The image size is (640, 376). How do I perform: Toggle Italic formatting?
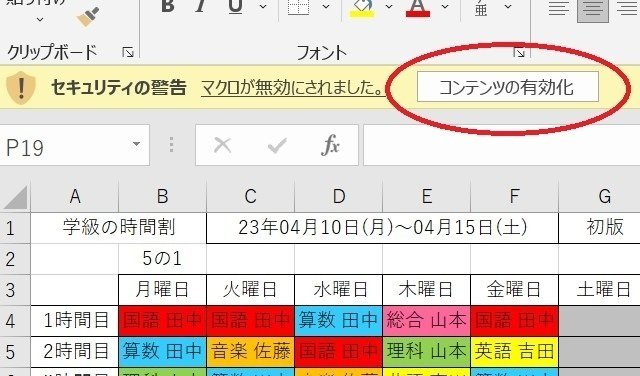point(200,6)
